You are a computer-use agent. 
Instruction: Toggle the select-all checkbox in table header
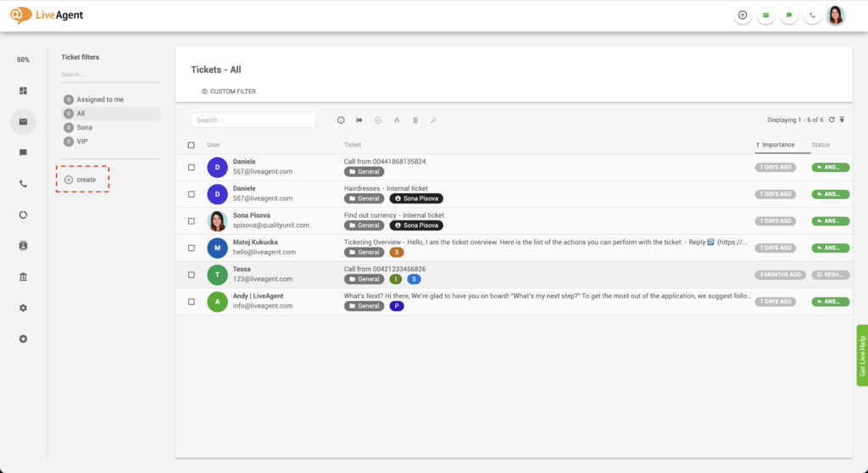point(191,145)
